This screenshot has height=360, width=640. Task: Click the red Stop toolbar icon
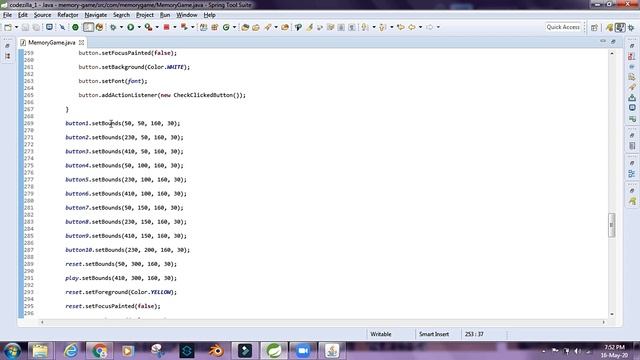point(166,27)
